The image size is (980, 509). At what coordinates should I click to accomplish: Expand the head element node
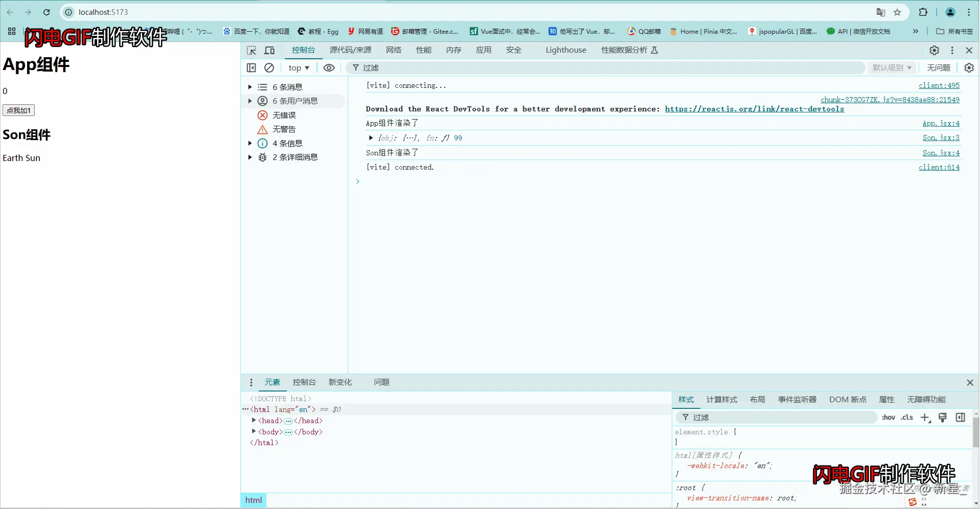254,420
